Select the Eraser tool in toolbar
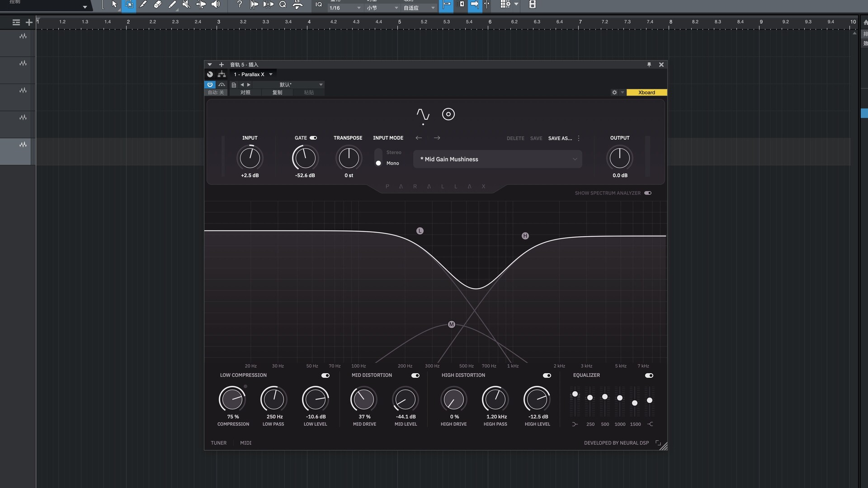The image size is (868, 488). 157,5
